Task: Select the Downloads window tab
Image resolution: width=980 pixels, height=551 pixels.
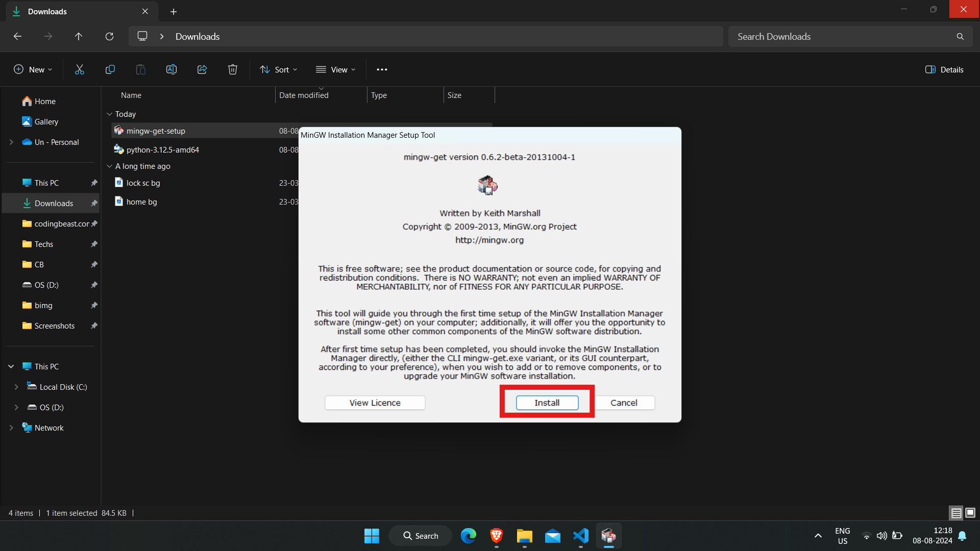Action: [82, 11]
